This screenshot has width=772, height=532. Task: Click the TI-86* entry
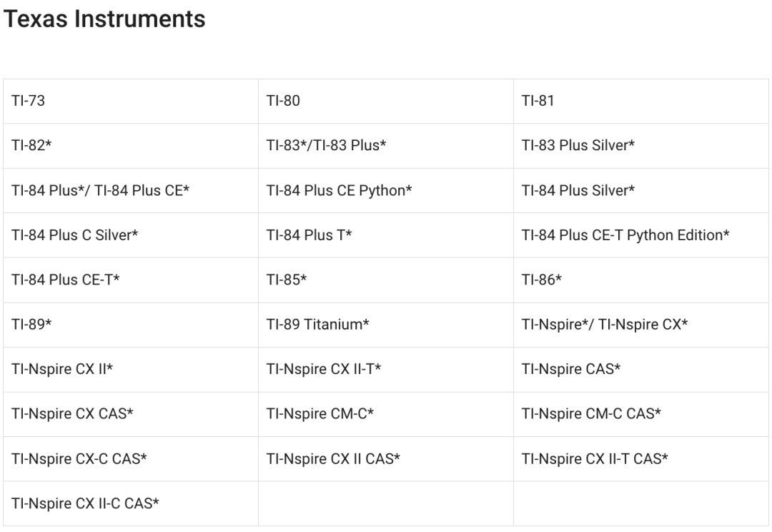click(x=541, y=280)
